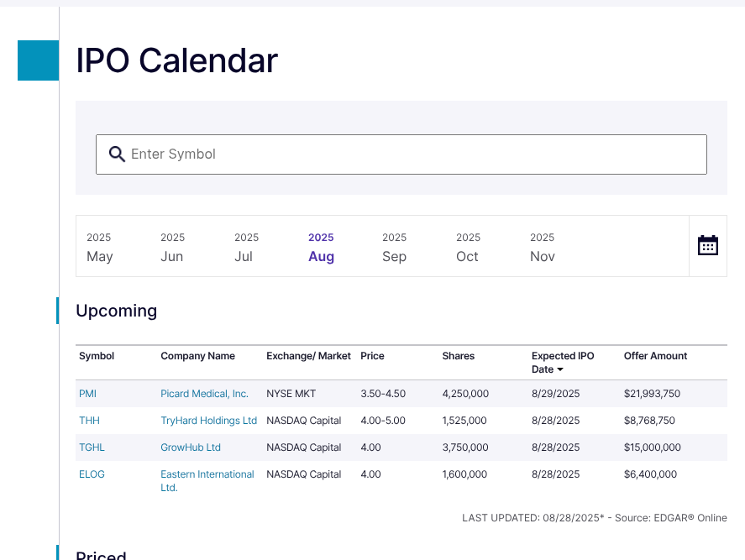Click the Symbol column header
Screen dimensions: 745x560
[x=97, y=356]
